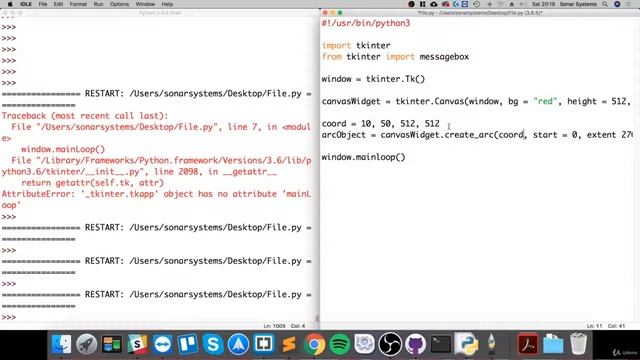Open System Preferences from the dock
Viewport: 640px width, 360px height.
(x=365, y=344)
